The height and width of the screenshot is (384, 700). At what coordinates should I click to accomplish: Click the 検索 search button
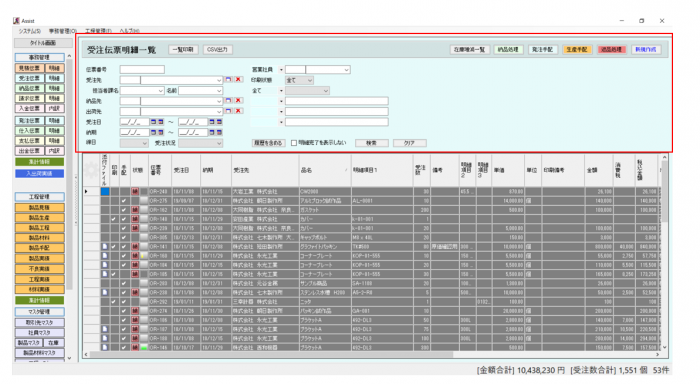(x=371, y=143)
